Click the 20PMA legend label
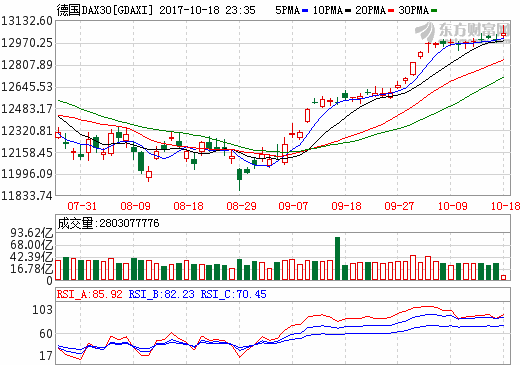 [x=370, y=10]
